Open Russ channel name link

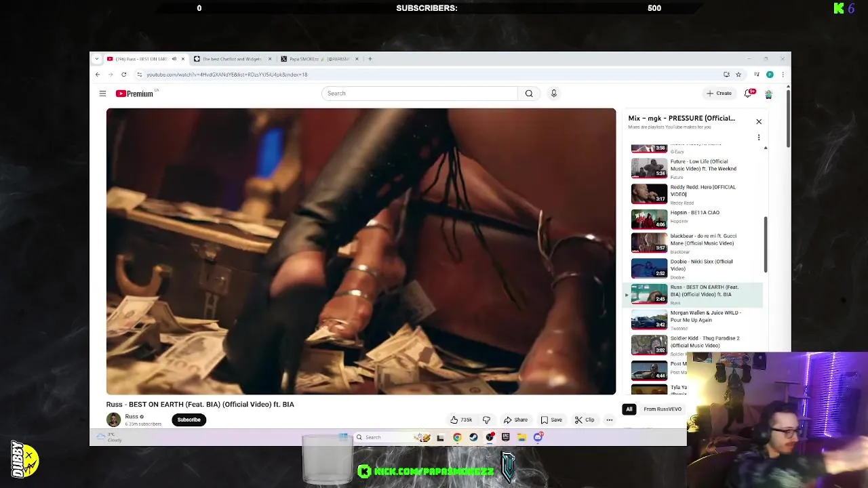tap(132, 417)
